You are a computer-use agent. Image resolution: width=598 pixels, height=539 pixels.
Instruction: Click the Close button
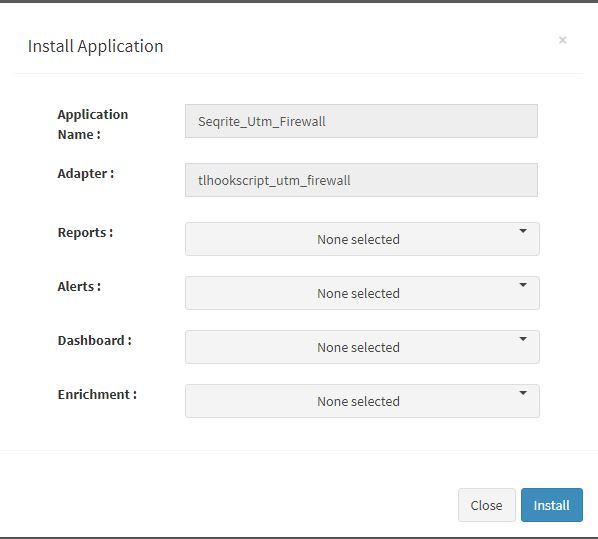pos(486,505)
